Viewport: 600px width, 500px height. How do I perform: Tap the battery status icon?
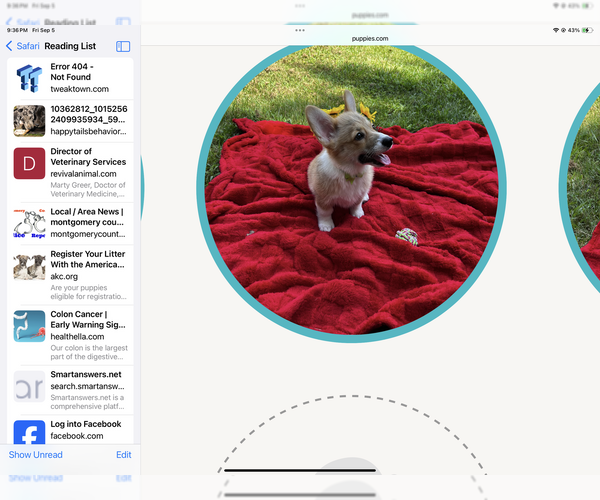[x=587, y=30]
